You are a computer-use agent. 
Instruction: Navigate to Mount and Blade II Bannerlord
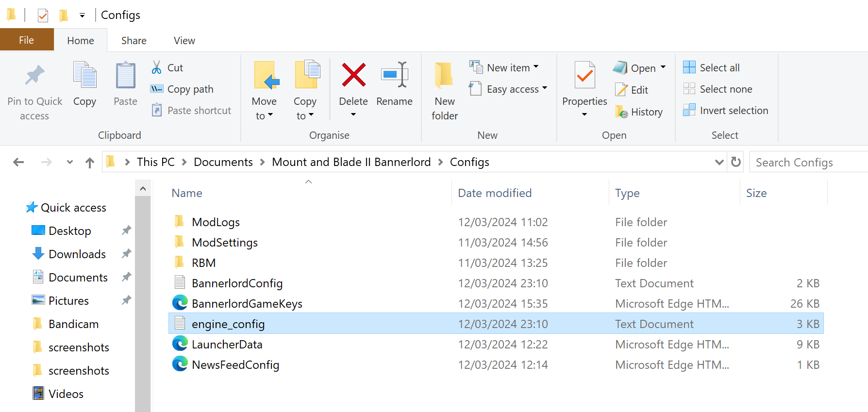point(351,162)
